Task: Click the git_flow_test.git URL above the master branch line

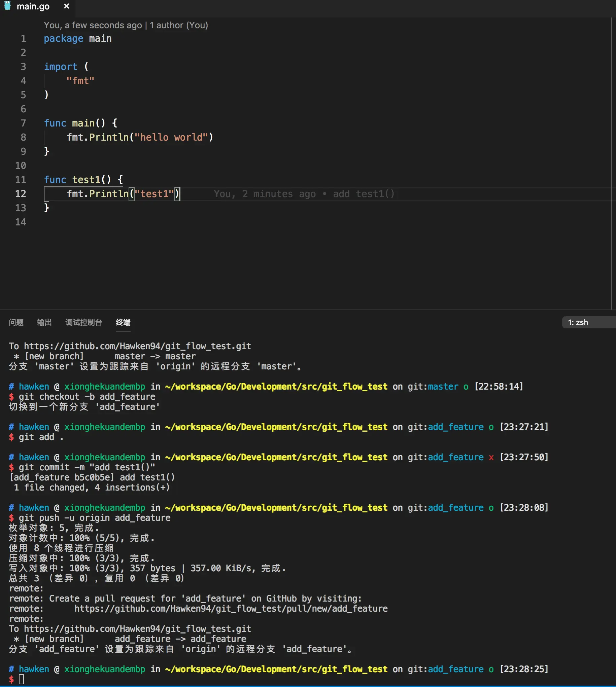Action: pyautogui.click(x=137, y=347)
